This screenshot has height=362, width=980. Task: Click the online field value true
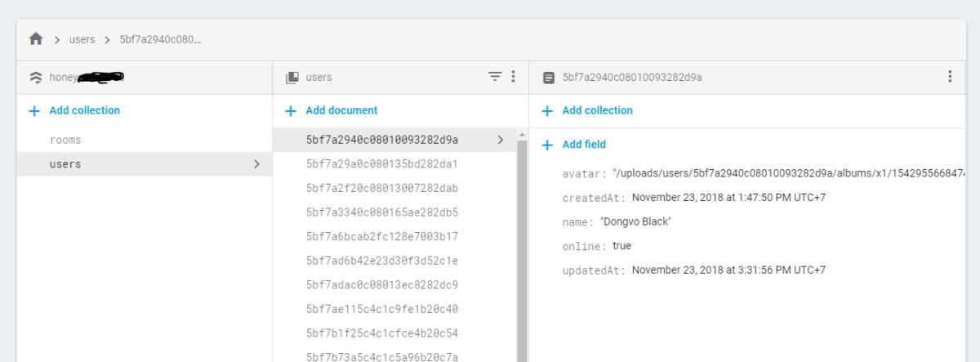click(621, 246)
